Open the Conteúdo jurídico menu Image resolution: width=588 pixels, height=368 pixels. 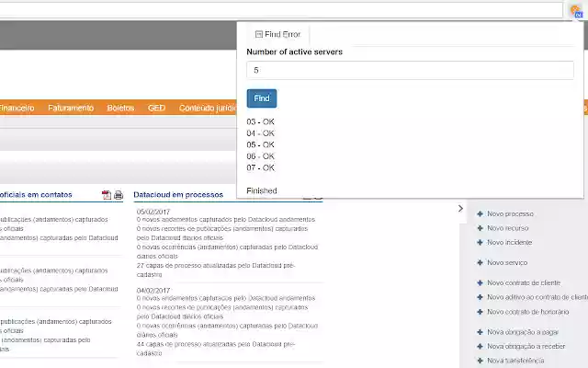tap(208, 109)
